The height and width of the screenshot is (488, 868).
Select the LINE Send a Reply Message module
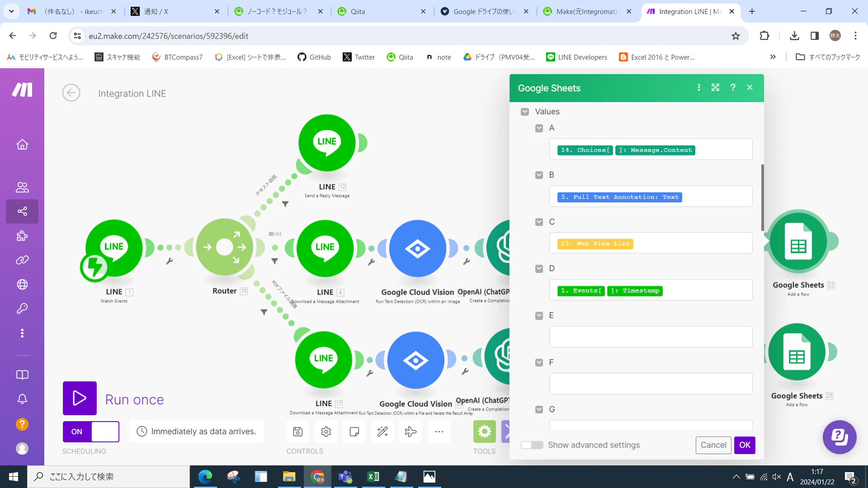pos(327,143)
